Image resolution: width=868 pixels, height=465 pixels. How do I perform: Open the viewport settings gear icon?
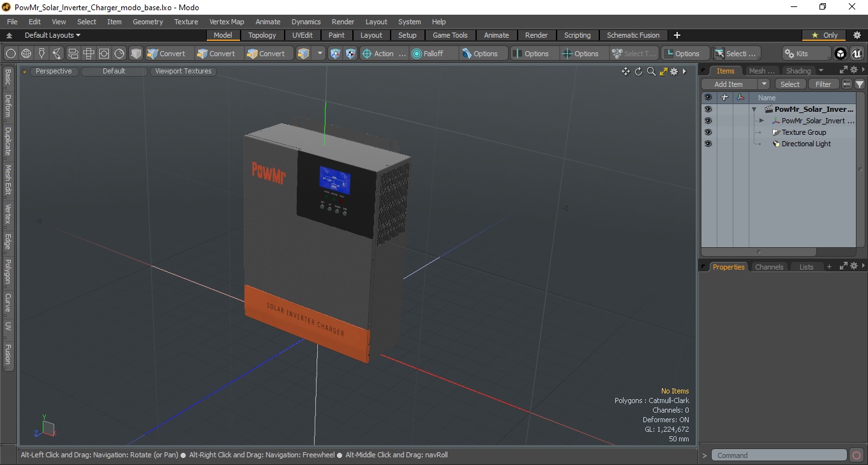point(674,72)
